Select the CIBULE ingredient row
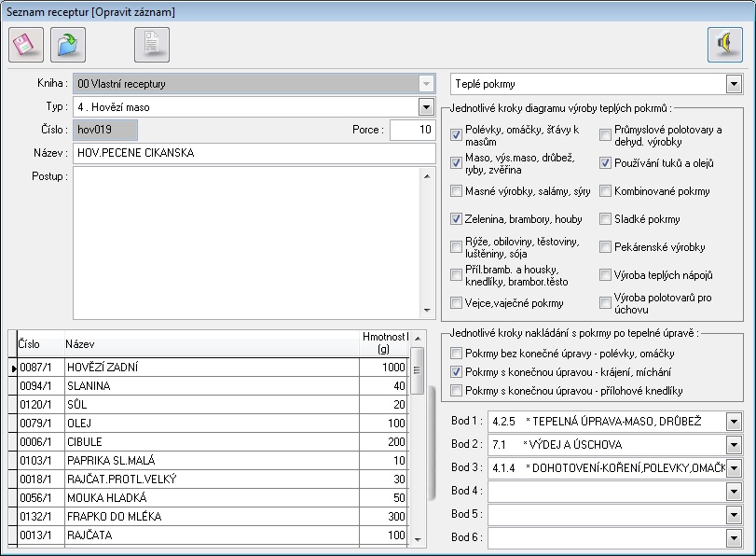 [x=208, y=442]
